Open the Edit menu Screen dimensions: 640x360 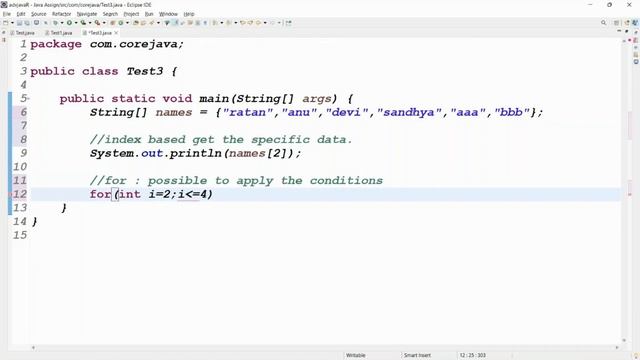point(21,14)
